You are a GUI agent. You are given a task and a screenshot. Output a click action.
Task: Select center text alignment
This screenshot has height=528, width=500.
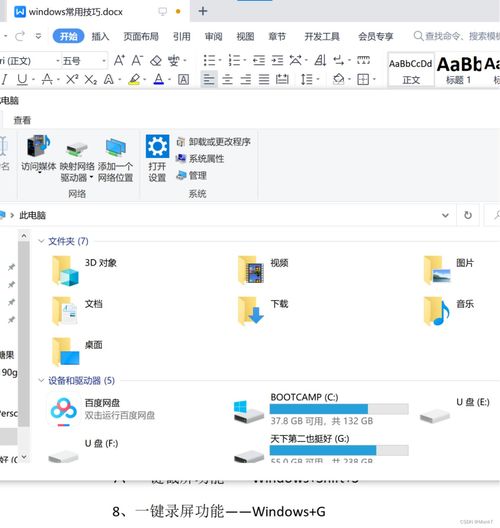(x=227, y=79)
